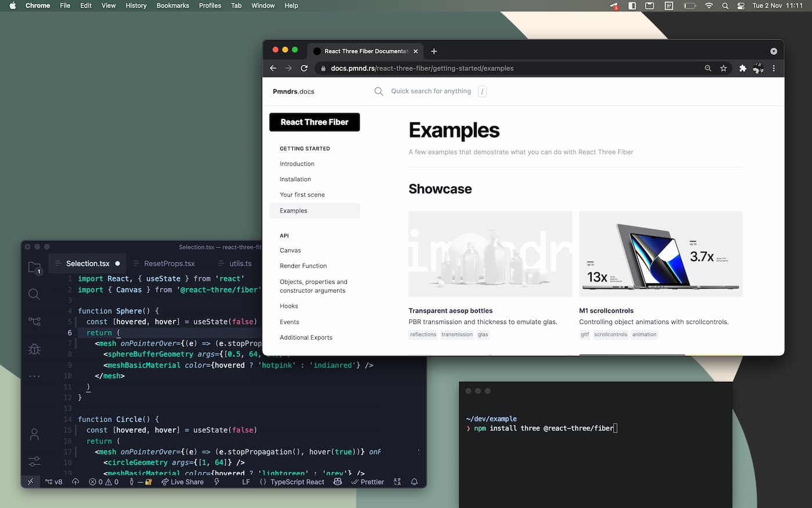Open the Explorer icon in VS Code sidebar

point(35,267)
